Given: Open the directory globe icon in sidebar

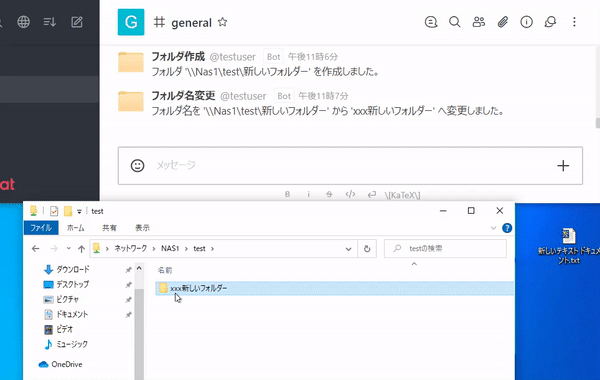Looking at the screenshot, I should pyautogui.click(x=24, y=22).
